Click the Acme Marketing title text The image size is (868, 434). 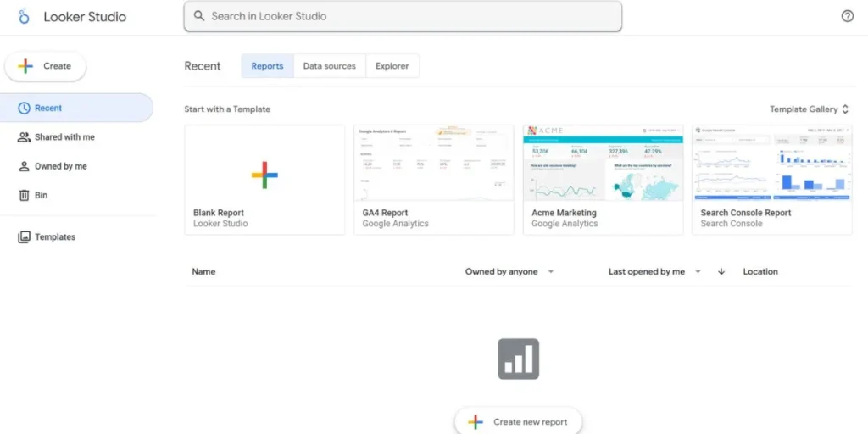[x=564, y=213]
